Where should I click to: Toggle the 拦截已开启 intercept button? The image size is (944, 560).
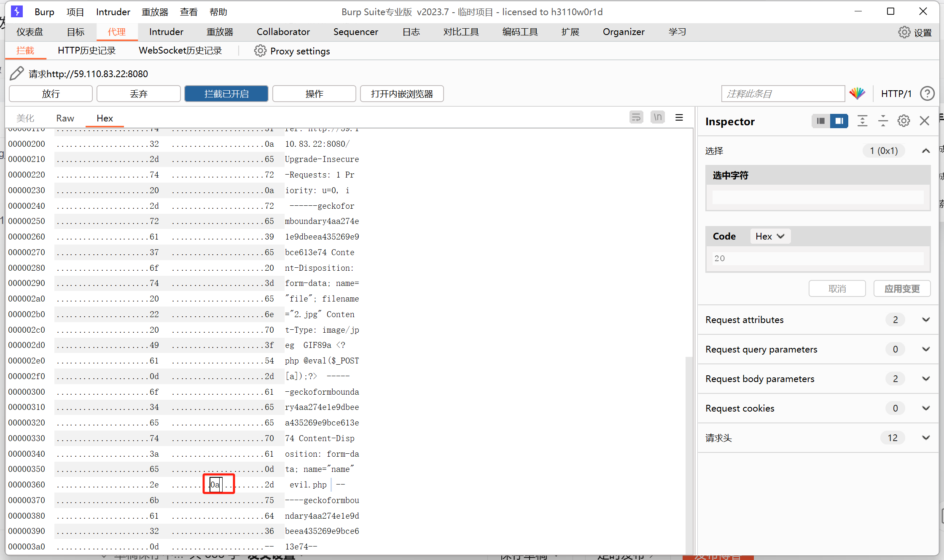(x=226, y=94)
